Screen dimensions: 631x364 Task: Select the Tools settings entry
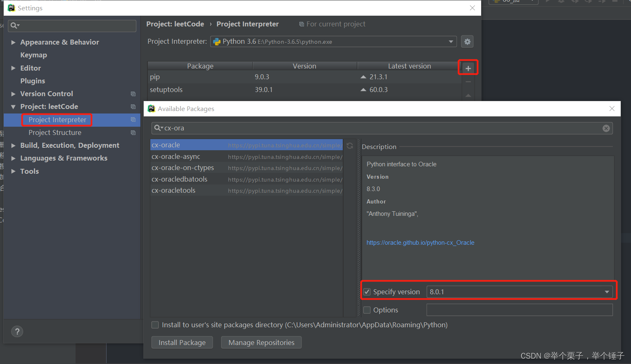click(29, 171)
